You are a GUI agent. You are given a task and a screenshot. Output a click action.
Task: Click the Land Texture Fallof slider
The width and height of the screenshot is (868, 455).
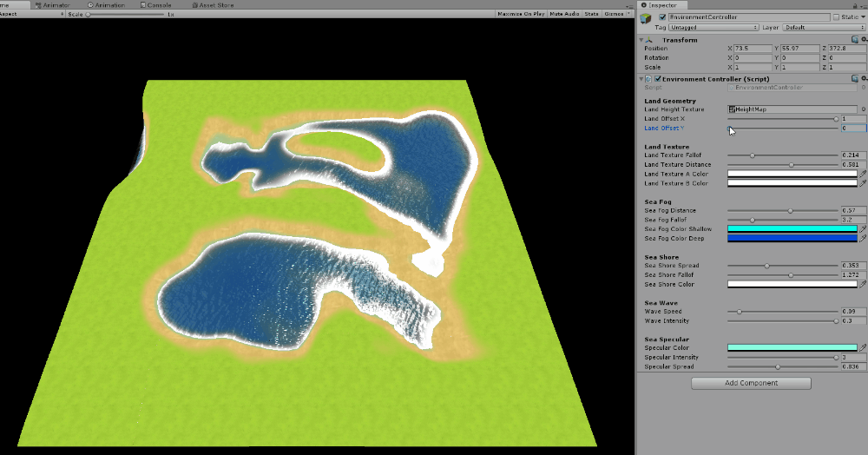[x=782, y=155]
